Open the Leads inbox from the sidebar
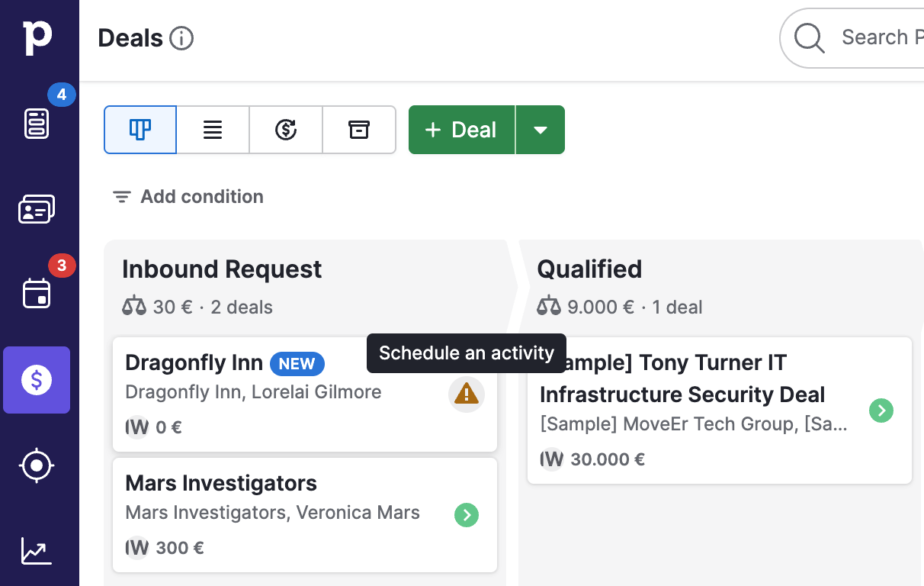This screenshot has height=586, width=924. (x=37, y=122)
